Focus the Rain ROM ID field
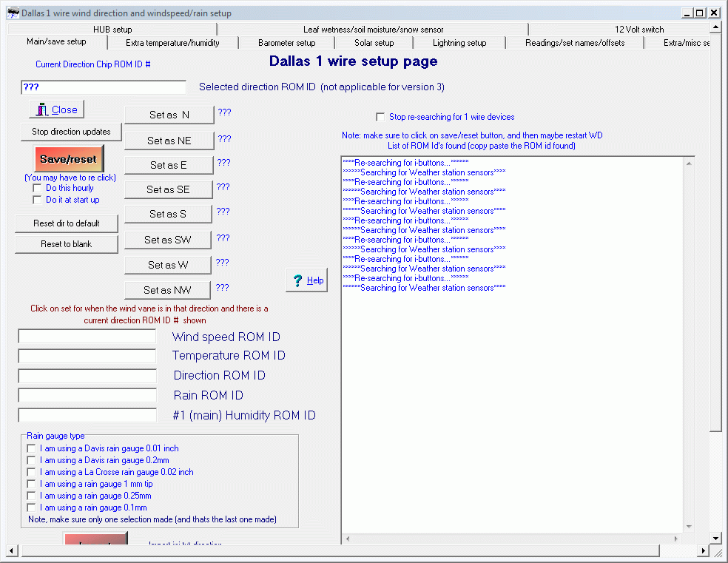728x563 pixels. click(x=87, y=396)
